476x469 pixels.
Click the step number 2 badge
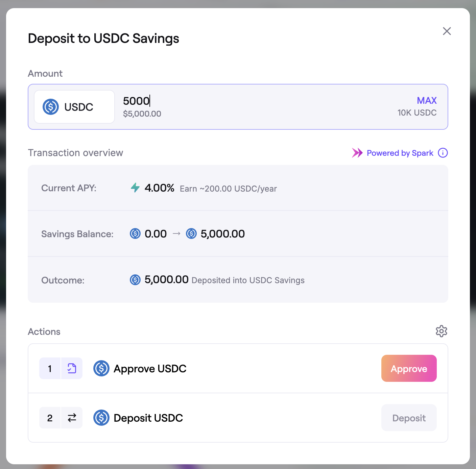click(x=50, y=418)
